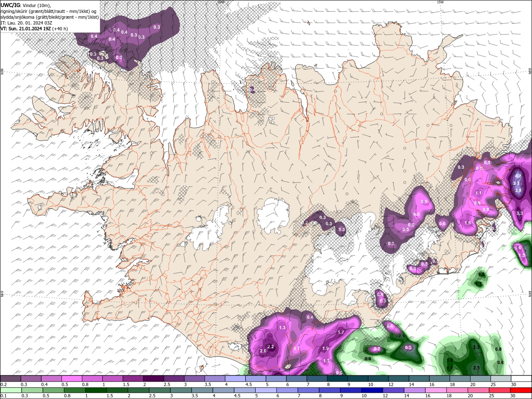Screen dimensions: 532x399
Task: Click the '(+40 h)' forecast offset text
Action: [60, 29]
